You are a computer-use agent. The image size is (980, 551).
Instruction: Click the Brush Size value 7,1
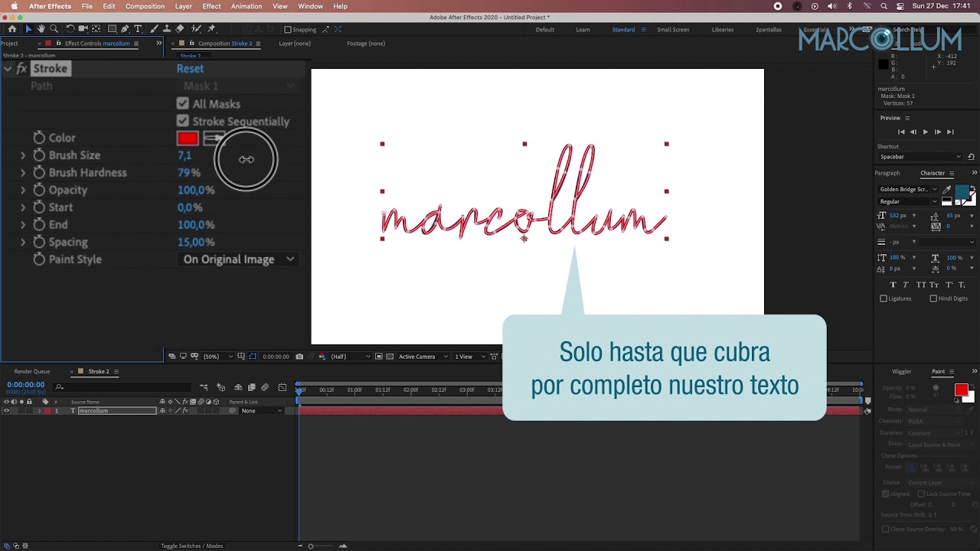click(x=185, y=155)
